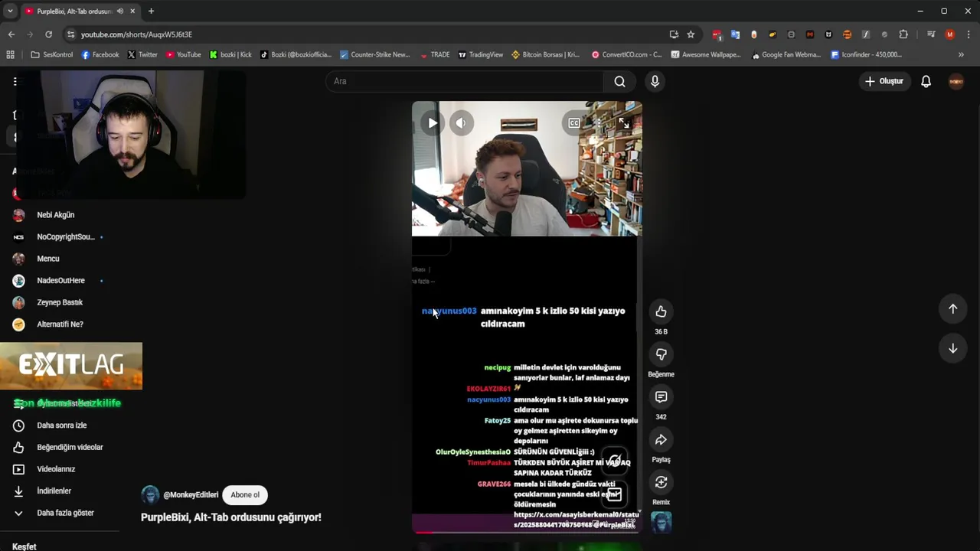Open Chrome profile M avatar
Screen dimensions: 980x551
(x=949, y=34)
